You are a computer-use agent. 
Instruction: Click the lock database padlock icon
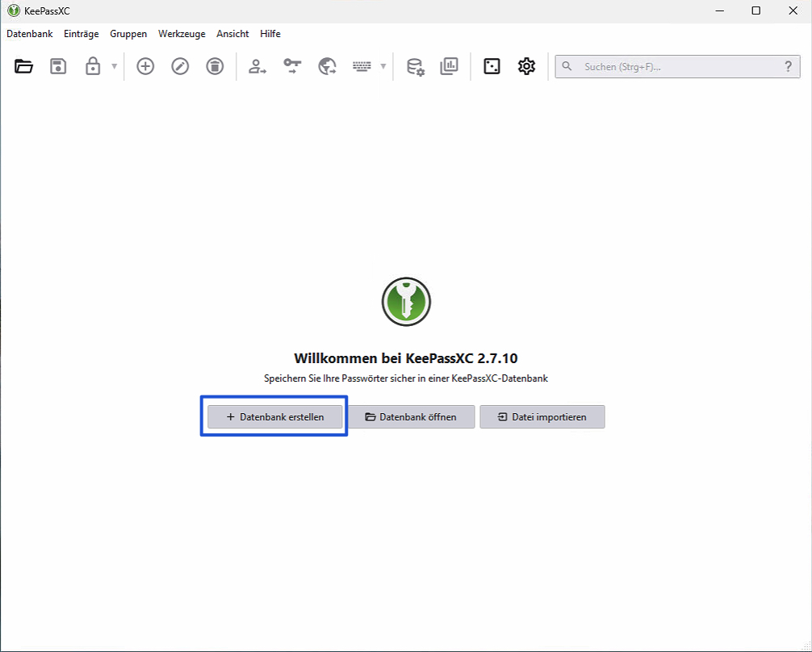coord(93,66)
